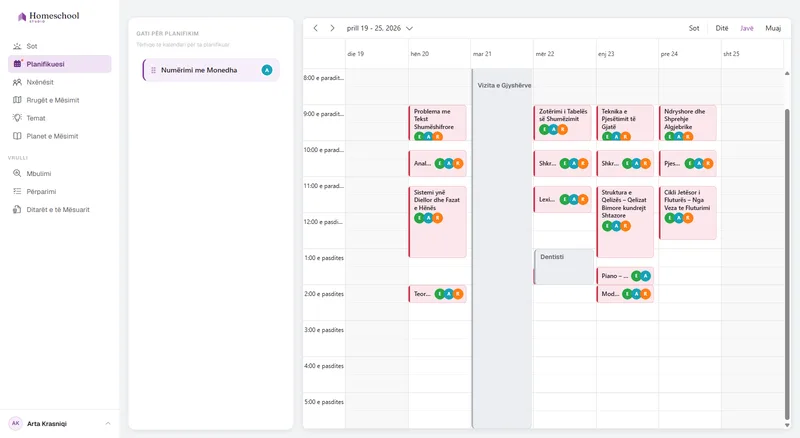Open the Cikli Jetësor i Fluturës event
This screenshot has width=800, height=438.
click(688, 213)
